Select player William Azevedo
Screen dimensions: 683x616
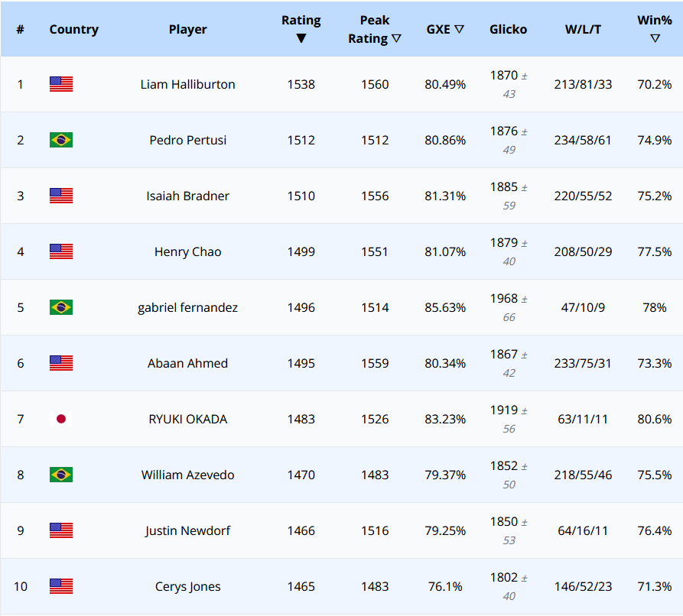187,475
